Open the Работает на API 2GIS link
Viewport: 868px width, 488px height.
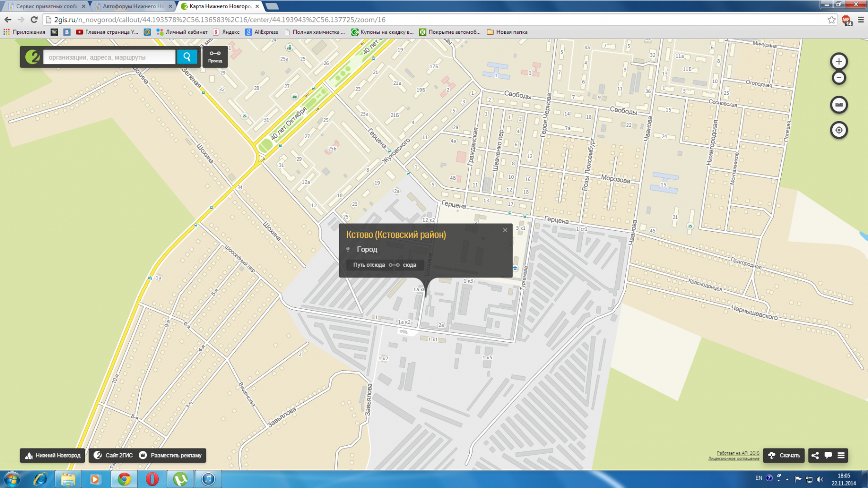[738, 453]
